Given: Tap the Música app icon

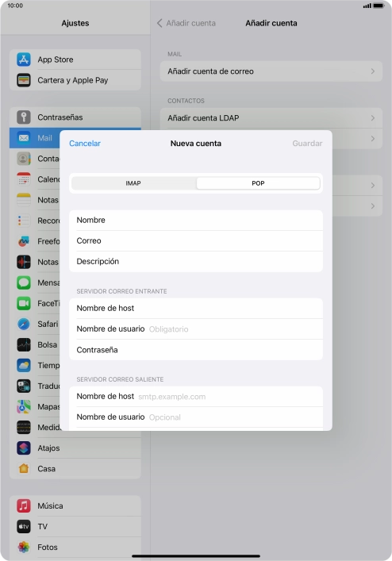Looking at the screenshot, I should (x=24, y=505).
